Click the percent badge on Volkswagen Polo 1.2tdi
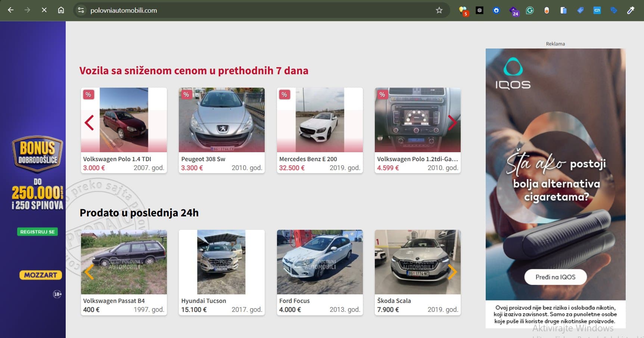644x338 pixels. coord(382,94)
